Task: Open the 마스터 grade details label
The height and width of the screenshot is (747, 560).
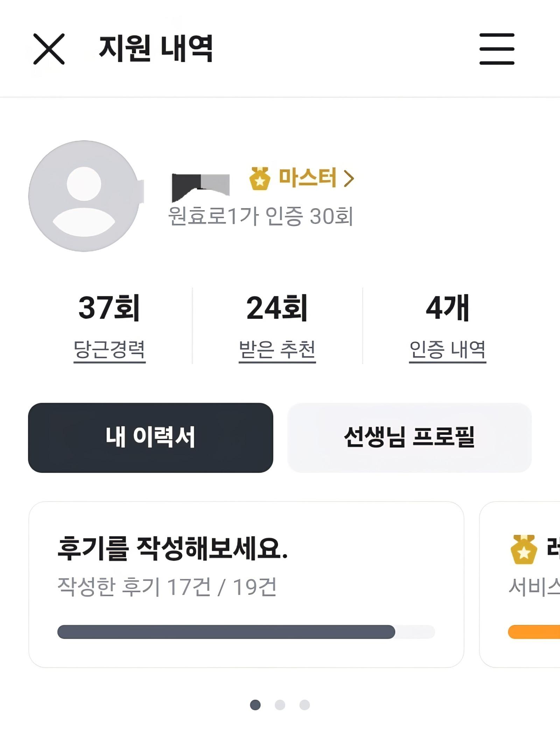Action: click(x=307, y=178)
